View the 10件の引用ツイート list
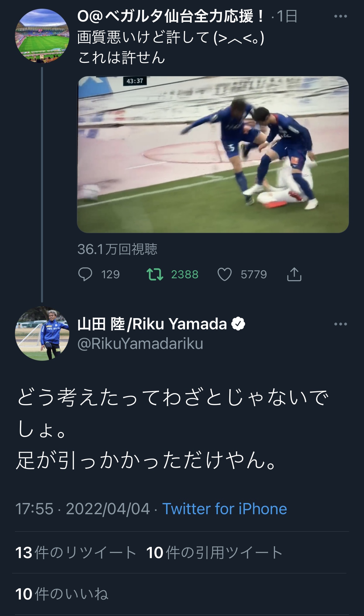The height and width of the screenshot is (616, 364). tap(214, 553)
